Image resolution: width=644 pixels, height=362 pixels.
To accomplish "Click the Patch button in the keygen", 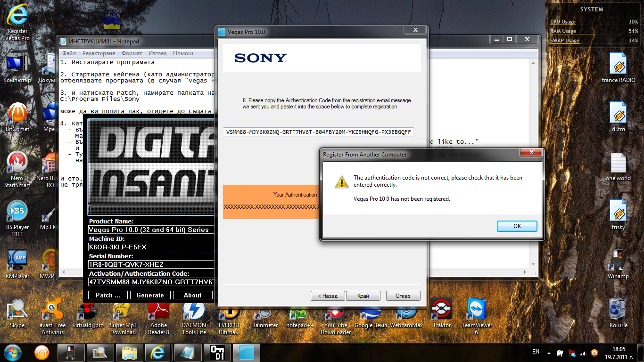I will (x=108, y=295).
